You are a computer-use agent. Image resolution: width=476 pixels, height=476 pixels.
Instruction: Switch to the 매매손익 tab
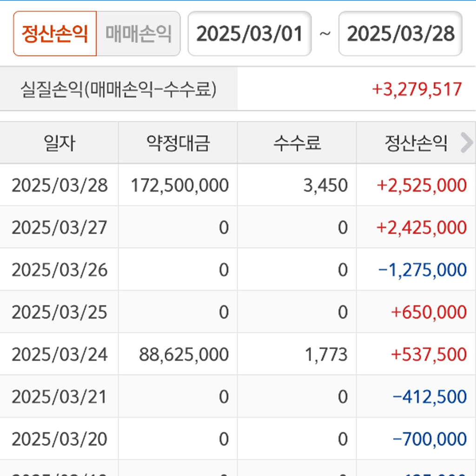click(x=138, y=34)
